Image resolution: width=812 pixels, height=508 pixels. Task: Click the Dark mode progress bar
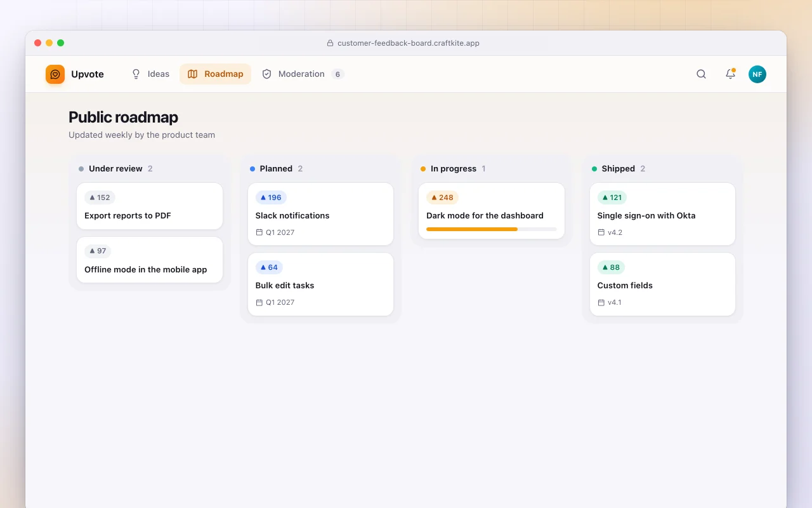coord(492,229)
